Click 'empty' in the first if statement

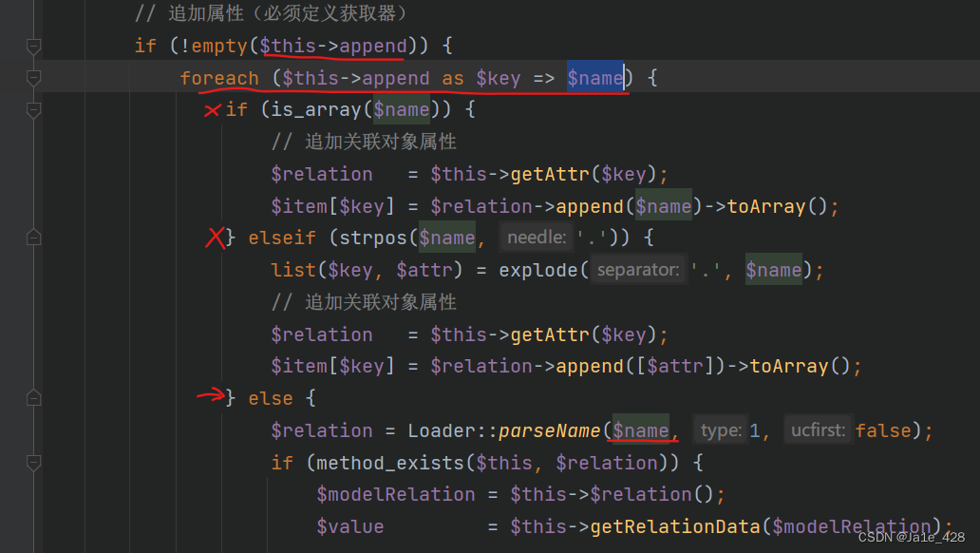pyautogui.click(x=219, y=47)
